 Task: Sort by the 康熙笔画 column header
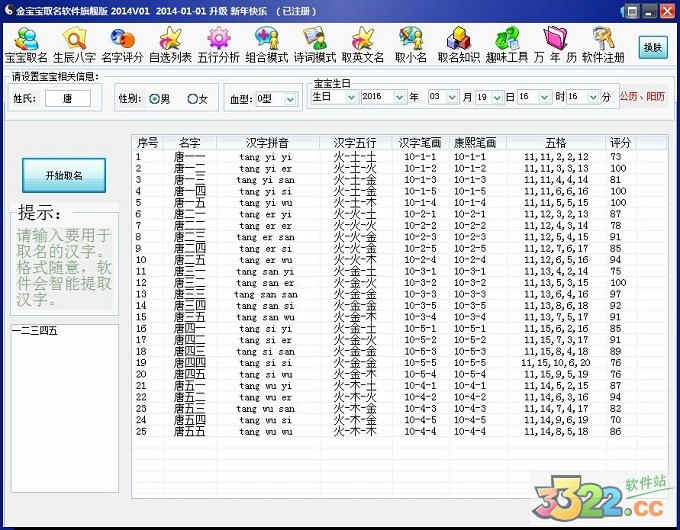(475, 142)
